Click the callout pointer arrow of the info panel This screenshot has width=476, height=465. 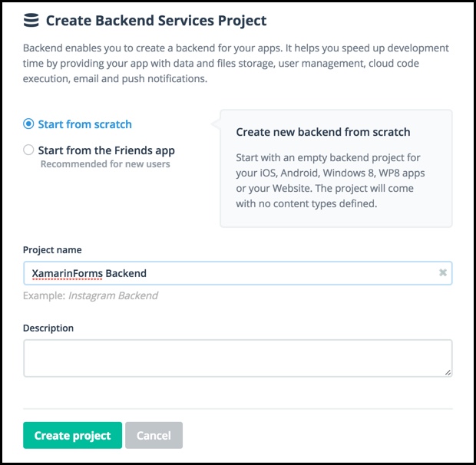tap(216, 124)
